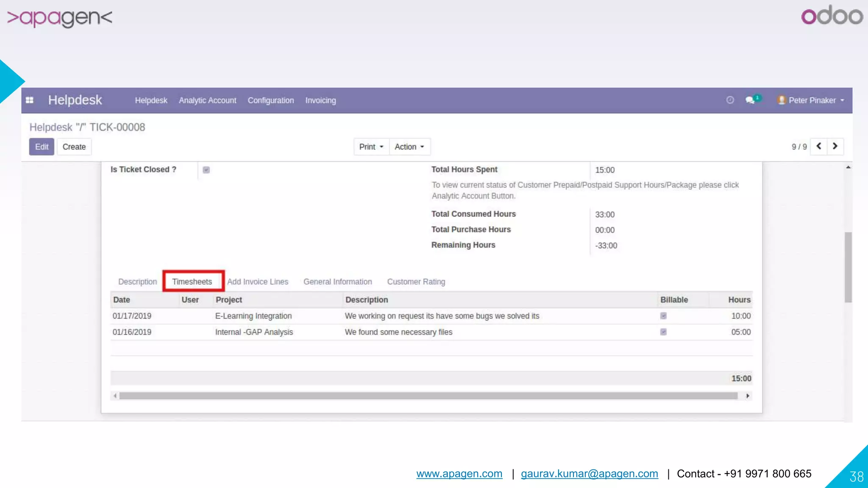Click the vertical form scrollbar
The width and height of the screenshot is (868, 488).
848,267
